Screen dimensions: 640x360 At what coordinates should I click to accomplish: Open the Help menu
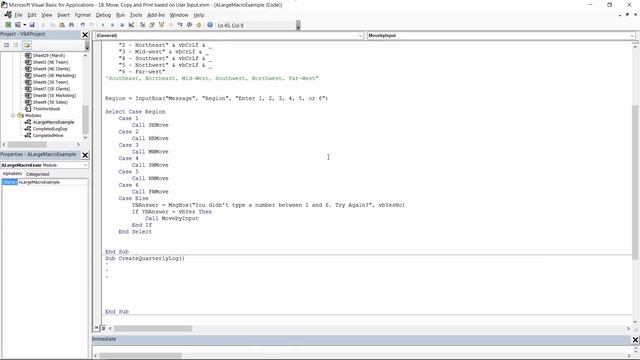click(199, 15)
